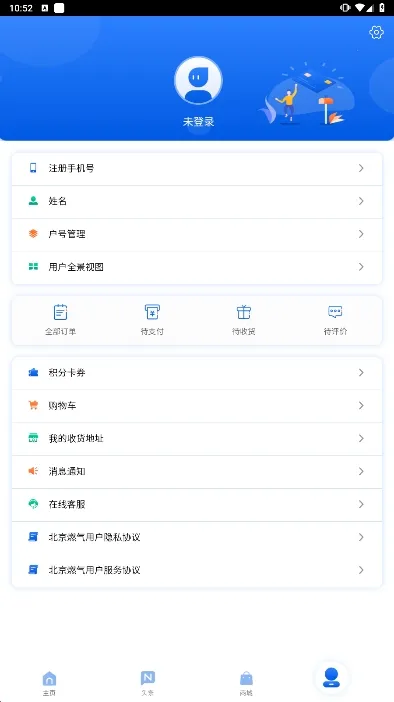Image resolution: width=394 pixels, height=702 pixels.
Task: Open 北京燃气用户隐私协议 link
Action: (197, 537)
